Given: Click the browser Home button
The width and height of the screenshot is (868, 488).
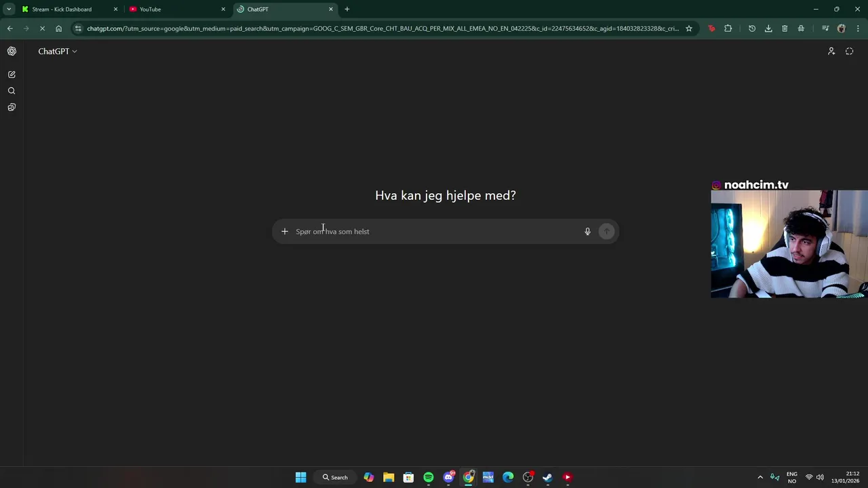Looking at the screenshot, I should coord(59,28).
